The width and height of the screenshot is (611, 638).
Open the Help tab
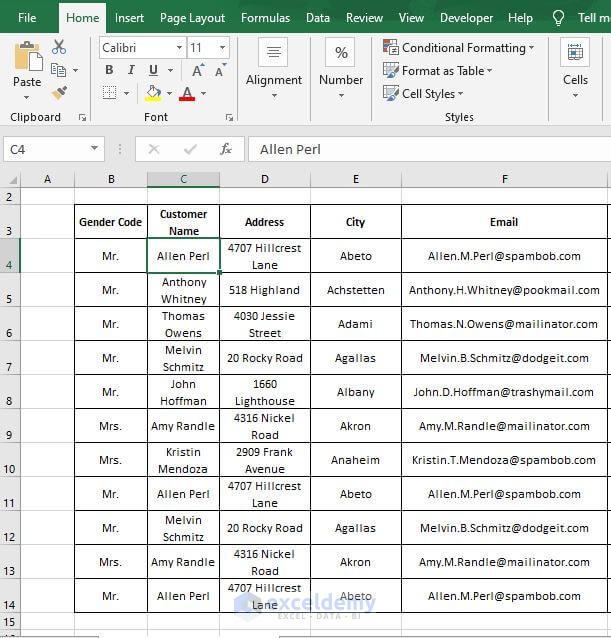tap(520, 18)
